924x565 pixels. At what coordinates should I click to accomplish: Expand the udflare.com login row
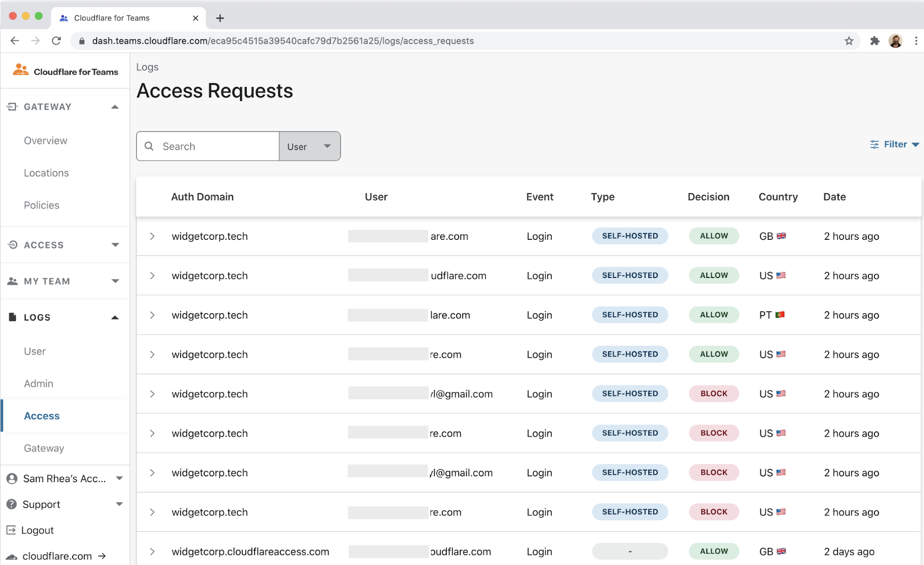[152, 276]
